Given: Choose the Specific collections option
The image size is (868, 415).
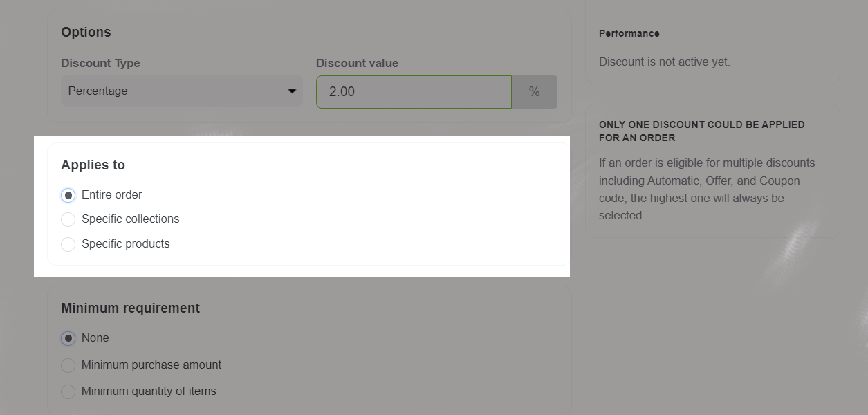Looking at the screenshot, I should click(68, 219).
